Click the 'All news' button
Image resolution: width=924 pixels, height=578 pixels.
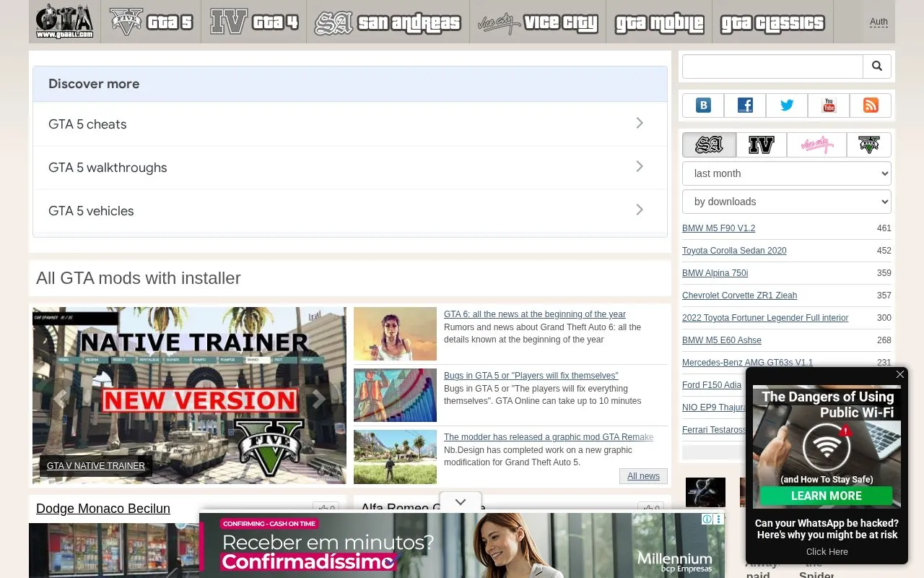pos(643,476)
